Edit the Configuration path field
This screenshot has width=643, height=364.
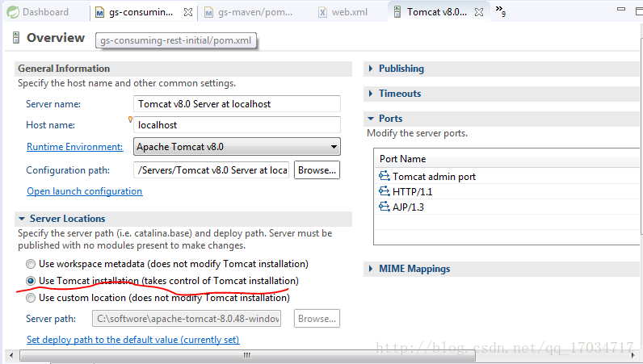click(211, 170)
